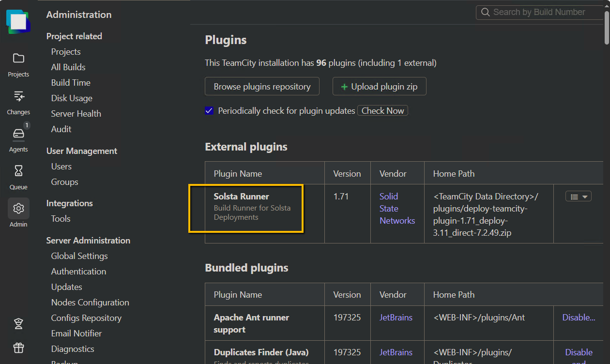Click the magnifier icon in search box
Screen dimensions: 610x364
pos(485,12)
